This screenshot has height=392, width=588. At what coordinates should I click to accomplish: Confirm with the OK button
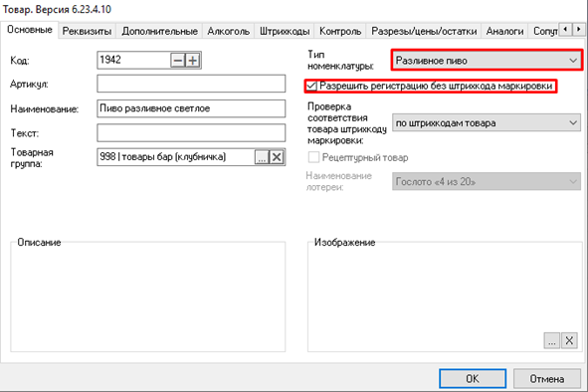pos(473,379)
